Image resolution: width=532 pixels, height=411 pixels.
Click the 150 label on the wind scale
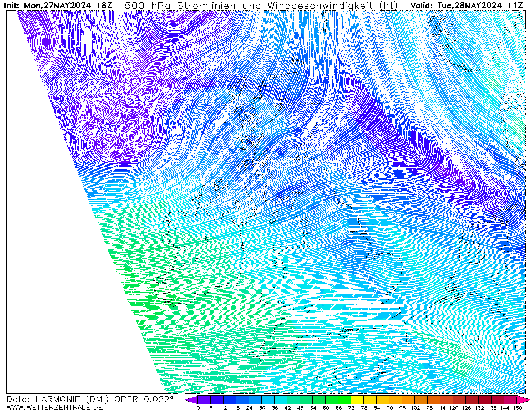(x=517, y=408)
